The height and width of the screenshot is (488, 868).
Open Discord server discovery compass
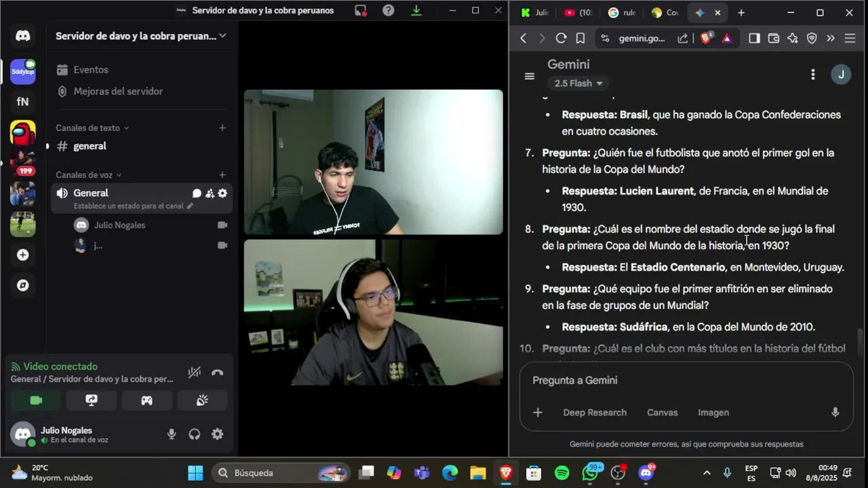[x=22, y=285]
